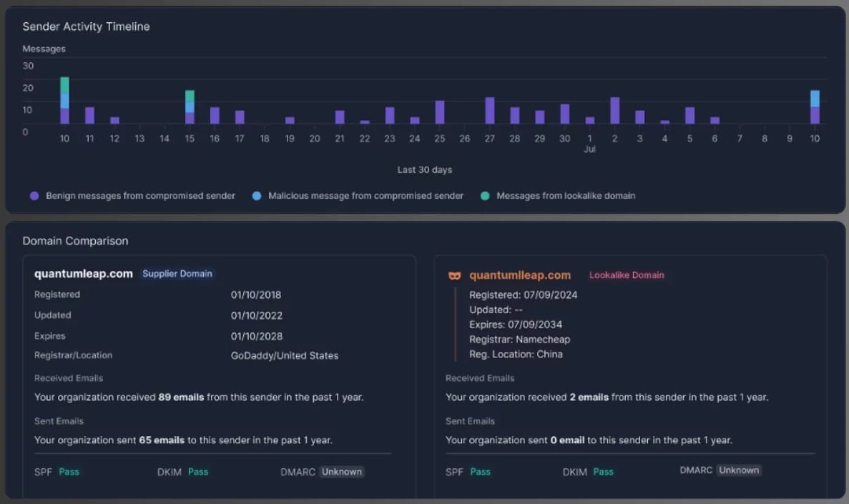
Task: Open the quantumleap.com supplier domain name
Action: click(x=84, y=274)
